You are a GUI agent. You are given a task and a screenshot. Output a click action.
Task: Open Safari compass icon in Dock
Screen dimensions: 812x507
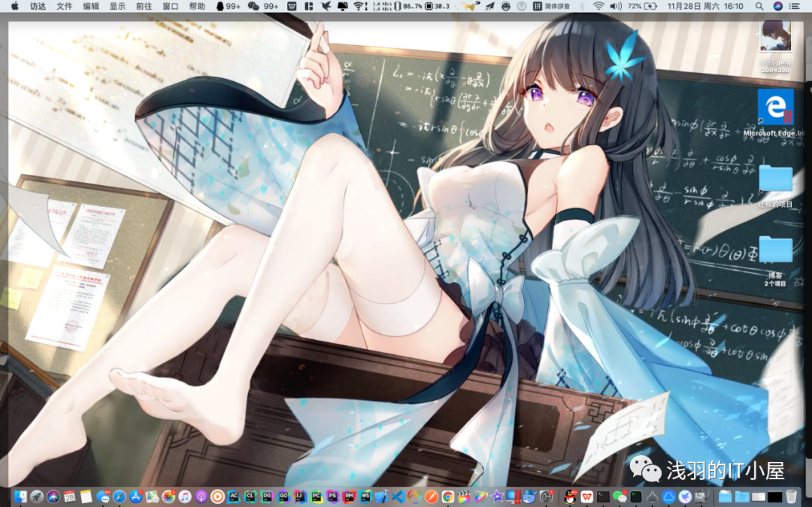click(x=119, y=496)
